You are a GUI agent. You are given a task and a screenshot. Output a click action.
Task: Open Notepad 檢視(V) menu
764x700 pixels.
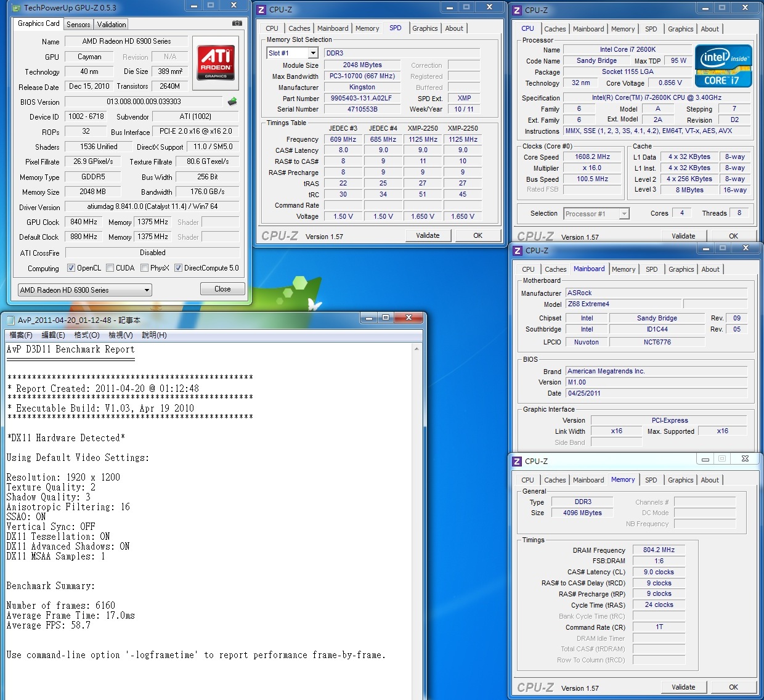[121, 335]
